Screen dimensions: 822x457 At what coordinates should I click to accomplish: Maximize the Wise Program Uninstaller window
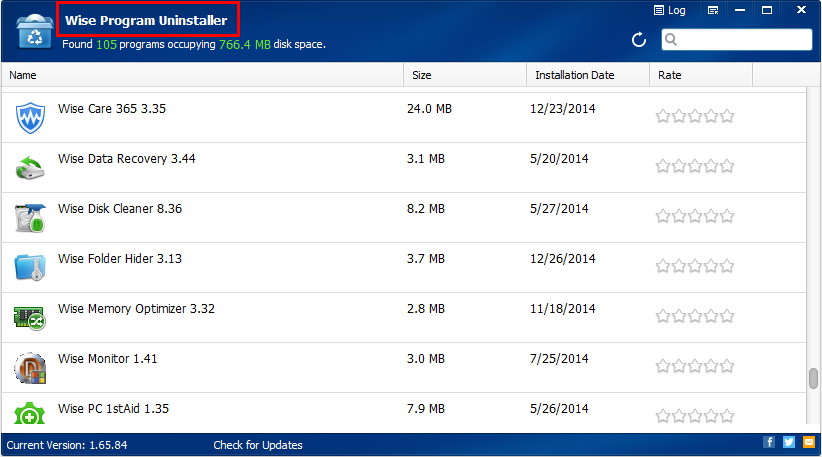[x=766, y=10]
